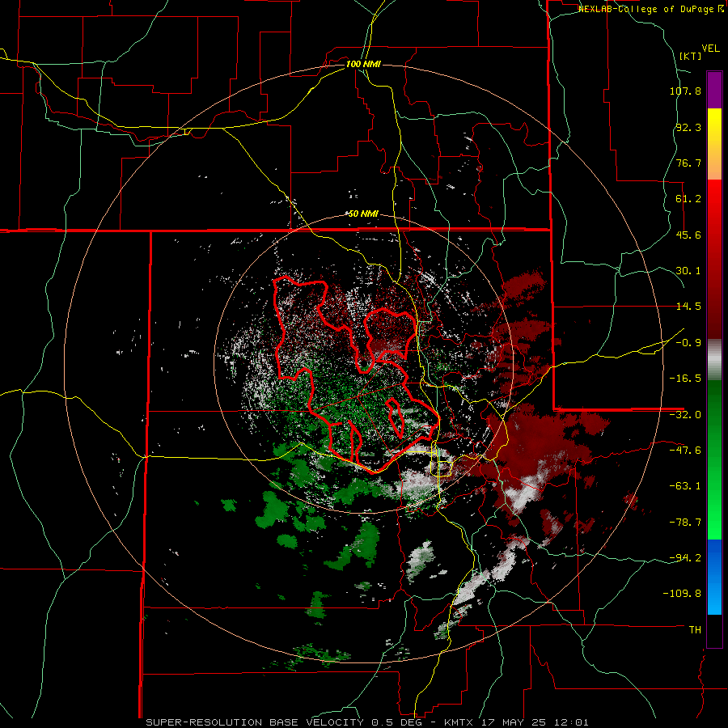This screenshot has width=728, height=728.
Task: Click the 100 NMI range ring label
Action: coord(363,64)
